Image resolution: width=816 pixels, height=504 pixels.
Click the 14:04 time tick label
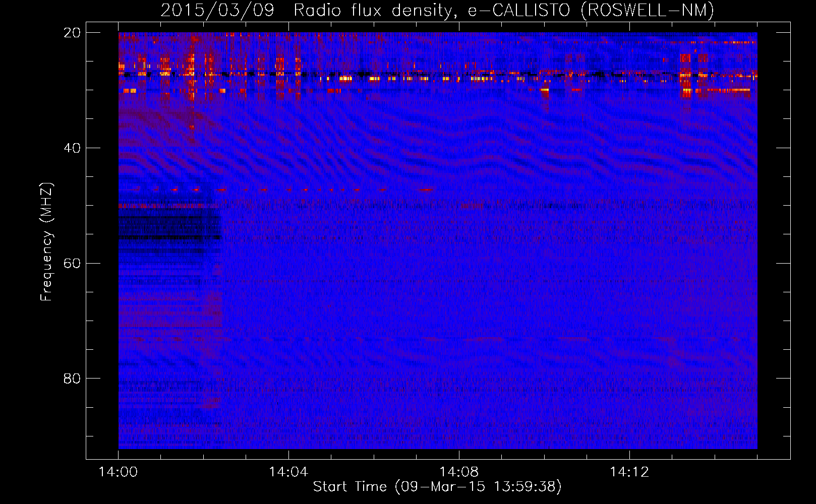point(288,472)
